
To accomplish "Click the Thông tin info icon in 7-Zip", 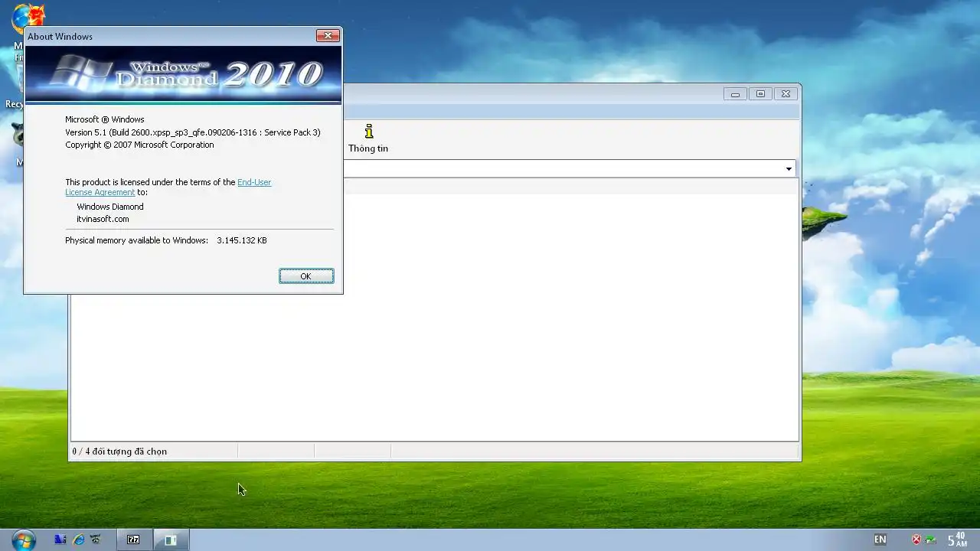I will point(368,139).
